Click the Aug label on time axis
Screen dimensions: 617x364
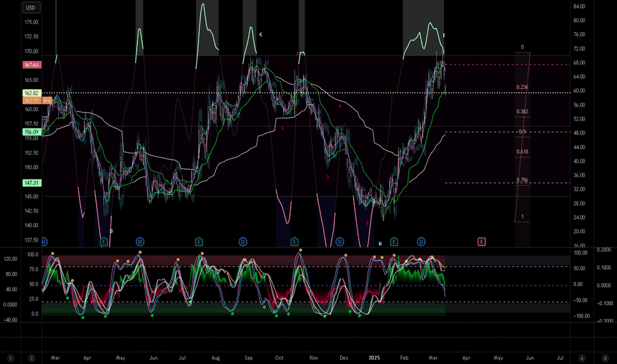pos(216,358)
